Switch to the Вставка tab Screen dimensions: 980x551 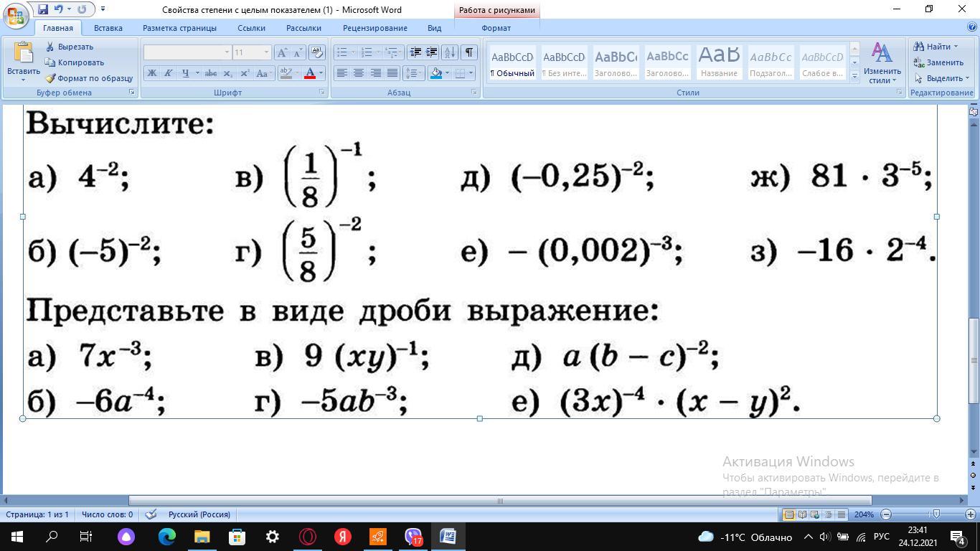(108, 28)
